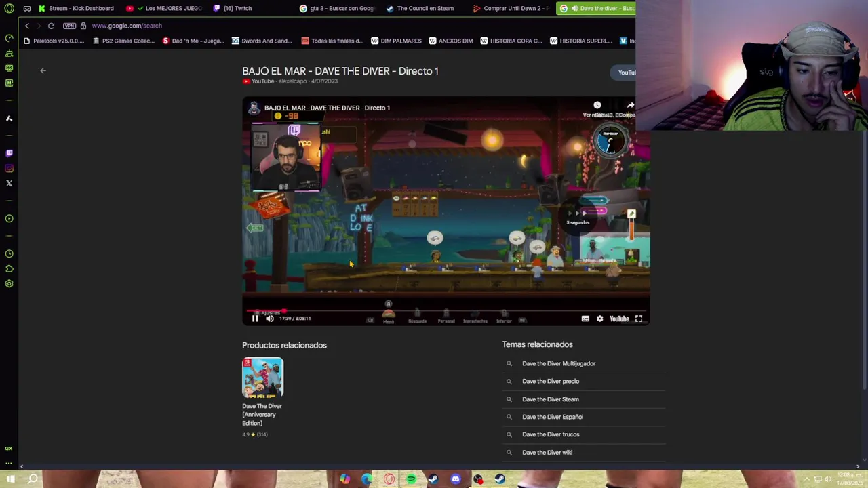This screenshot has width=868, height=488.
Task: Open the Windows Start button
Action: [x=10, y=479]
